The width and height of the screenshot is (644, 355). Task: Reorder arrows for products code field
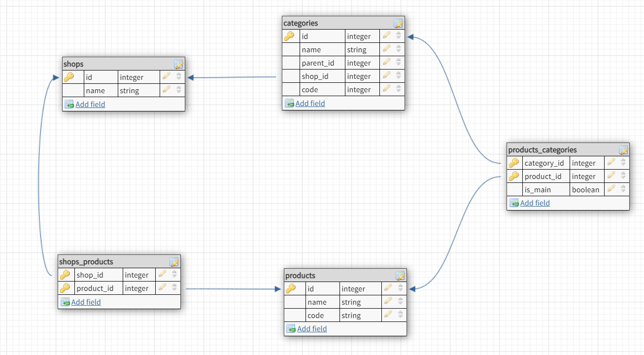coord(400,315)
